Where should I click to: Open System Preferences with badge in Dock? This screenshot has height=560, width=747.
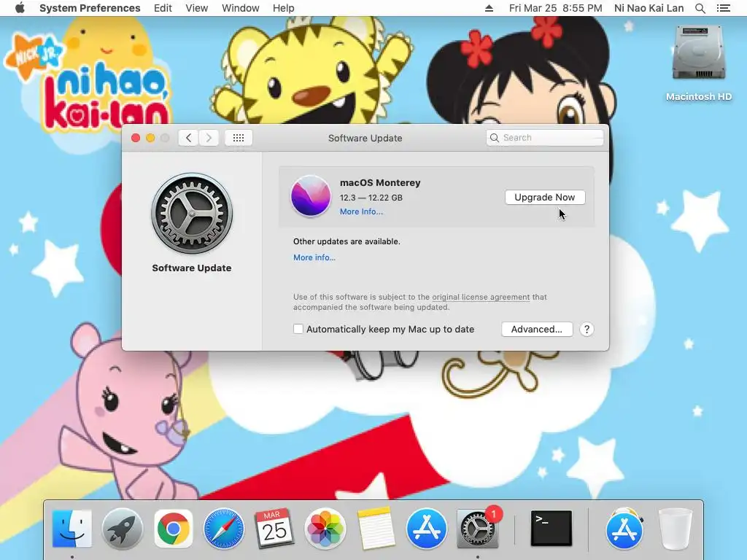click(477, 529)
